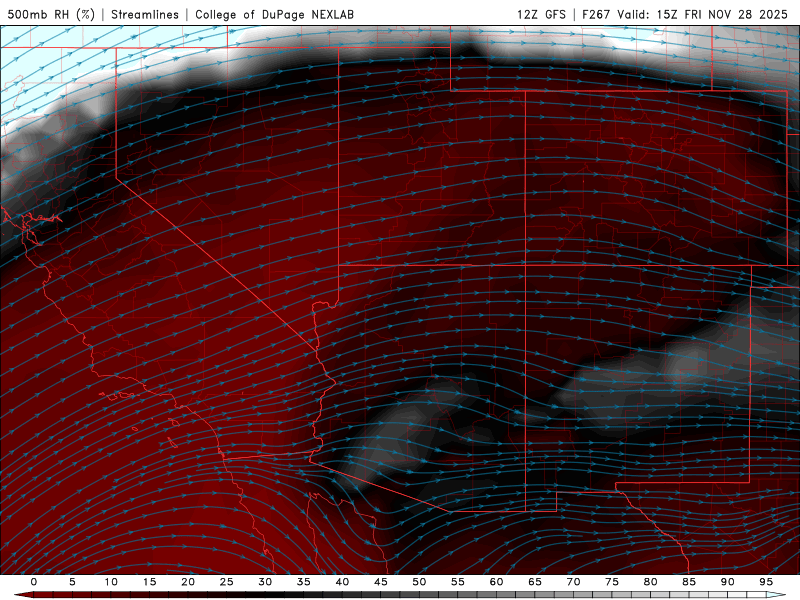The image size is (800, 600).
Task: Click the 10 value on the color scale
Action: (111, 582)
